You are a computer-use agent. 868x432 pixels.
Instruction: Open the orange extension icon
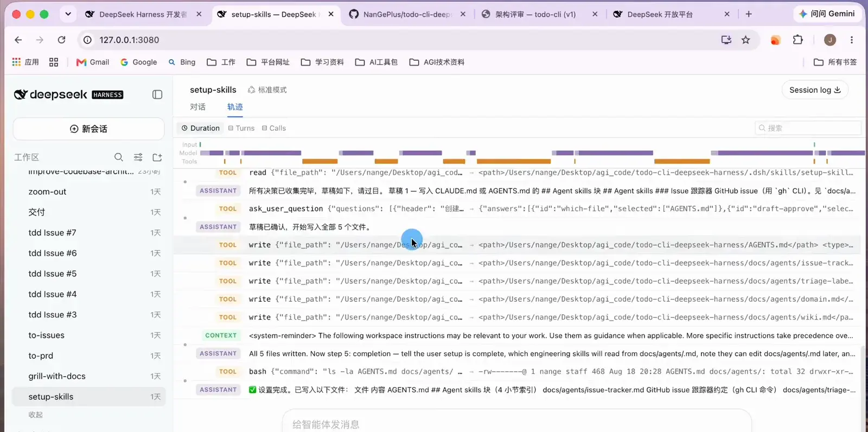775,40
